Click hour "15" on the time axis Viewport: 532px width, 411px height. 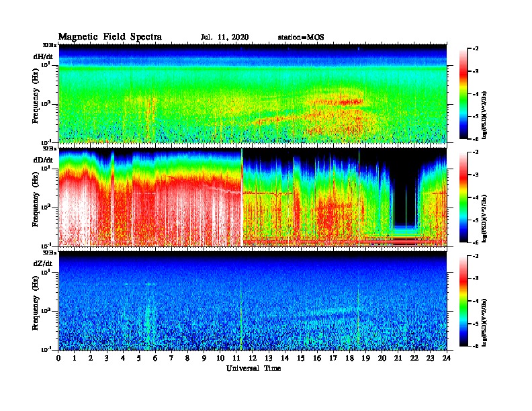[x=301, y=359]
